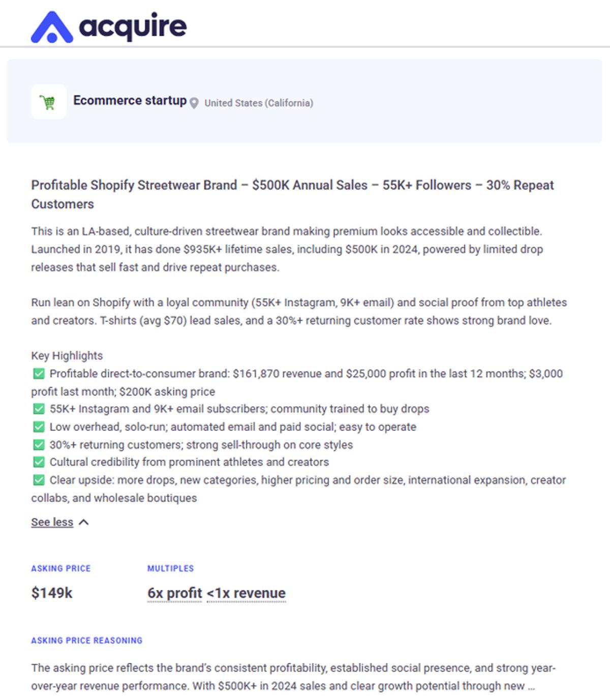
Task: Click the $149k asking price value
Action: 52,593
